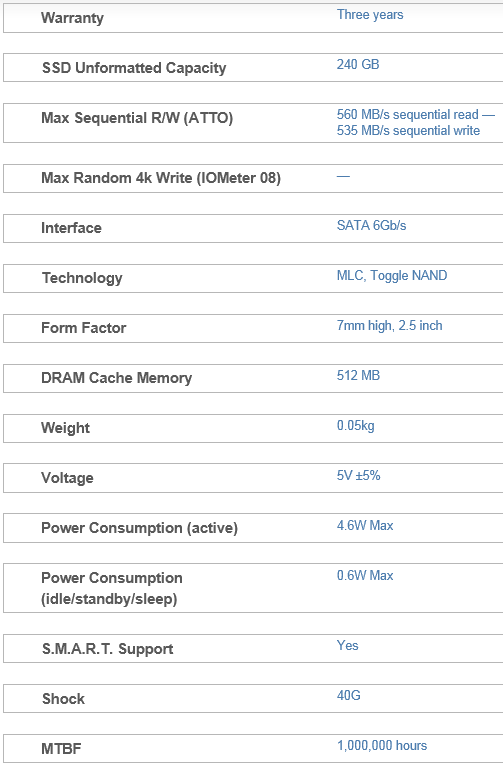This screenshot has height=769, width=503.
Task: Click the 1,000,000 hours MTBF value
Action: 381,745
